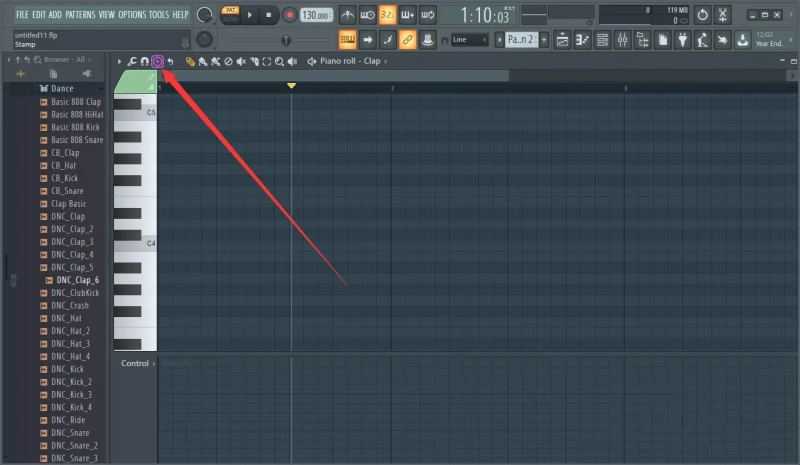Viewport: 800px width, 465px height.
Task: Open the Playlist window
Action: tap(562, 40)
